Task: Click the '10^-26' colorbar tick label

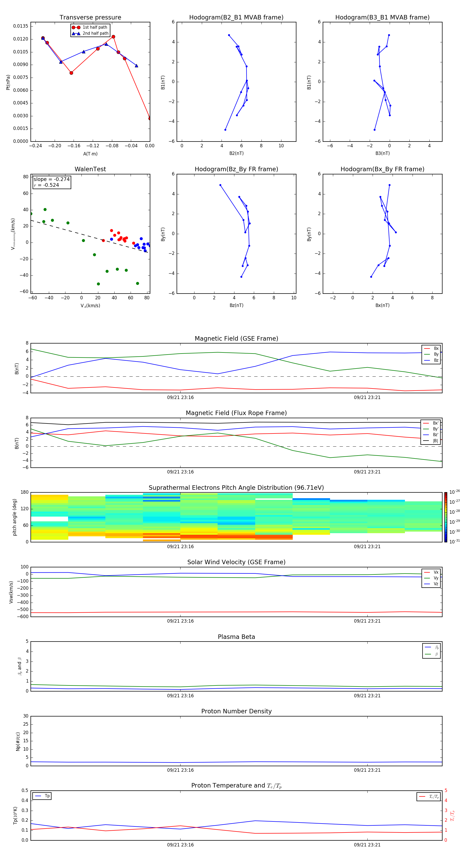Action: (x=455, y=492)
